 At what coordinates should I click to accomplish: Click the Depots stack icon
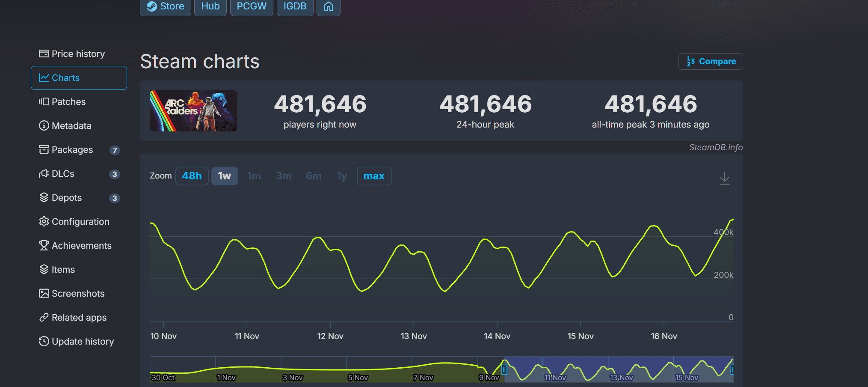(44, 197)
